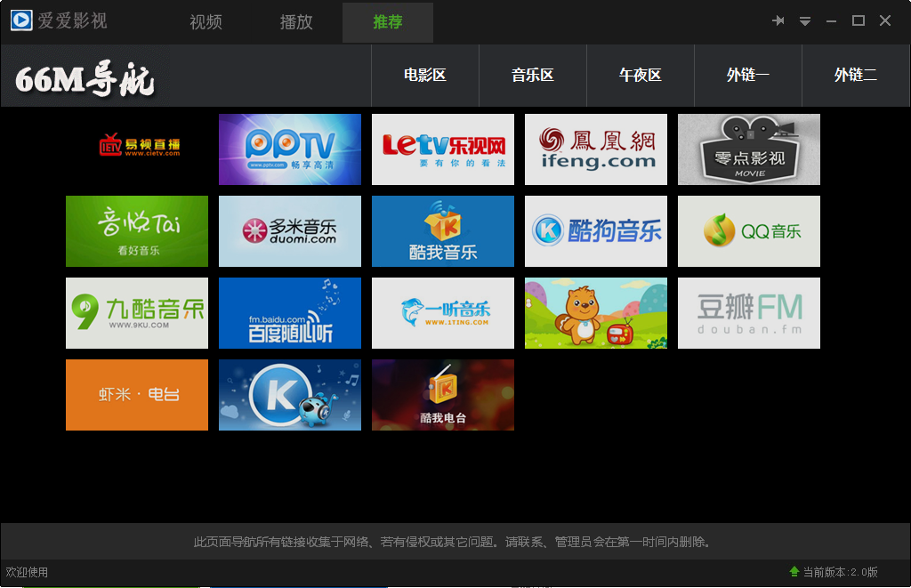
Task: Open the PPTV tile
Action: coord(290,149)
